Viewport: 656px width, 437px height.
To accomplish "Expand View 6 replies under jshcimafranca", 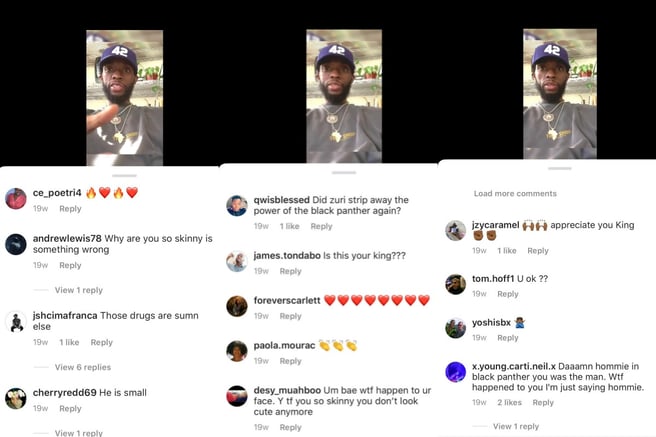I will coord(83,367).
